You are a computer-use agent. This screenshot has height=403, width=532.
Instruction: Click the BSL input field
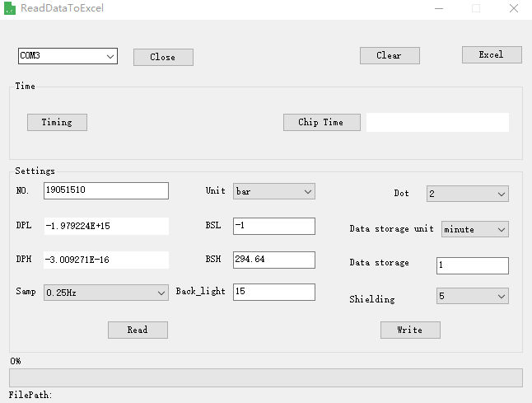pos(273,226)
